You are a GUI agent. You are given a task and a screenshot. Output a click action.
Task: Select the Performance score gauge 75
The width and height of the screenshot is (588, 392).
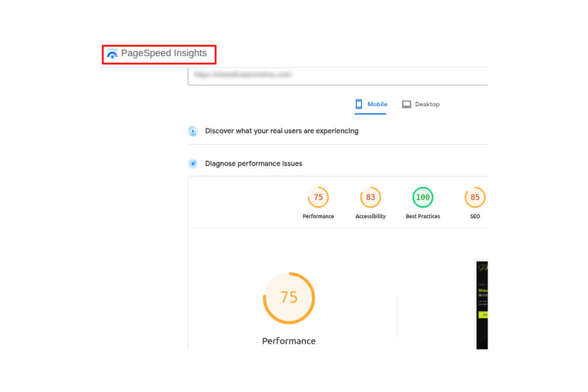(318, 197)
